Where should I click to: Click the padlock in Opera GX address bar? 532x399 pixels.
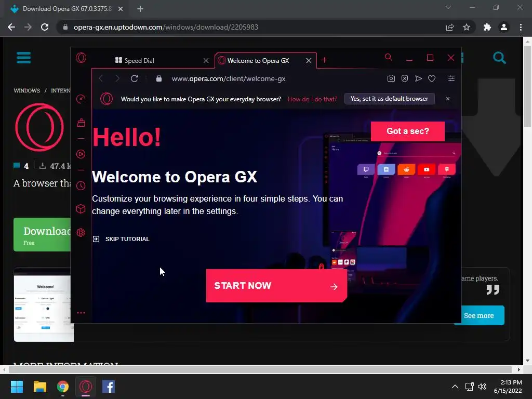pos(159,78)
